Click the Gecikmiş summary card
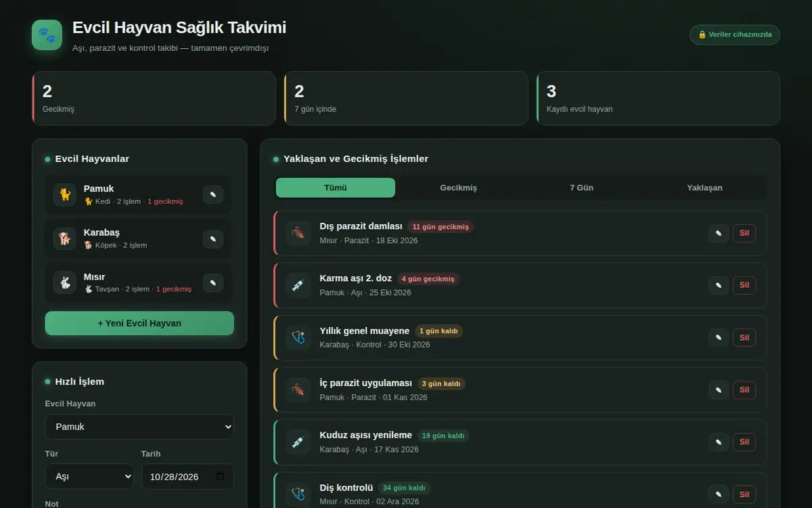Image resolution: width=812 pixels, height=508 pixels. click(154, 98)
